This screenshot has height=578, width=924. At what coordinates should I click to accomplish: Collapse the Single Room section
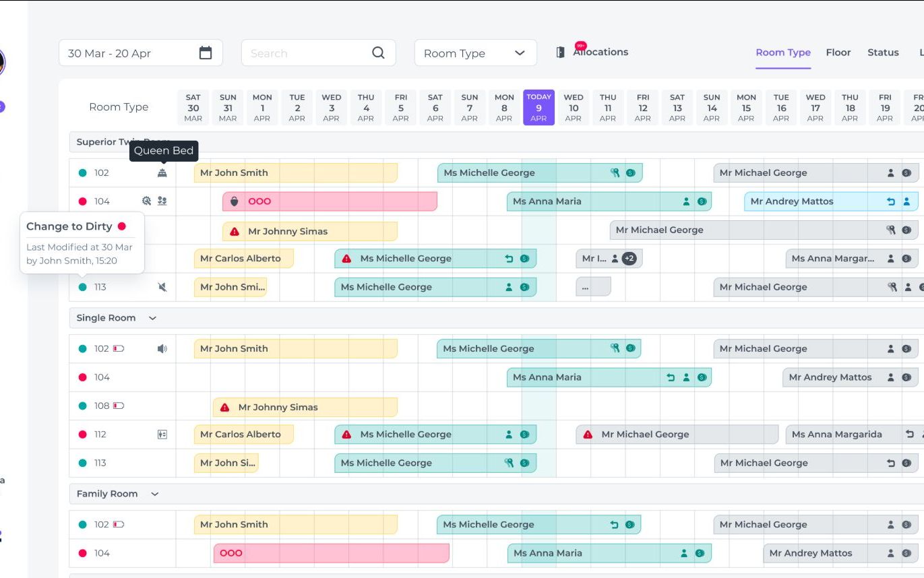(152, 318)
